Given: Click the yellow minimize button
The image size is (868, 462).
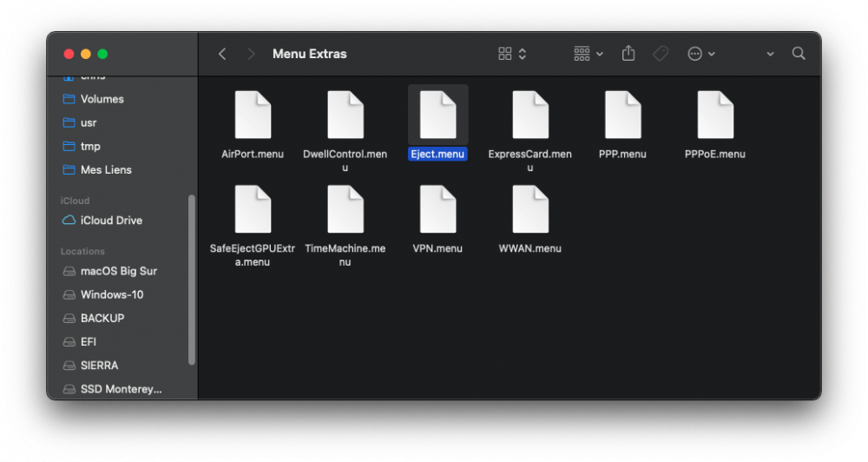Looking at the screenshot, I should pyautogui.click(x=86, y=54).
